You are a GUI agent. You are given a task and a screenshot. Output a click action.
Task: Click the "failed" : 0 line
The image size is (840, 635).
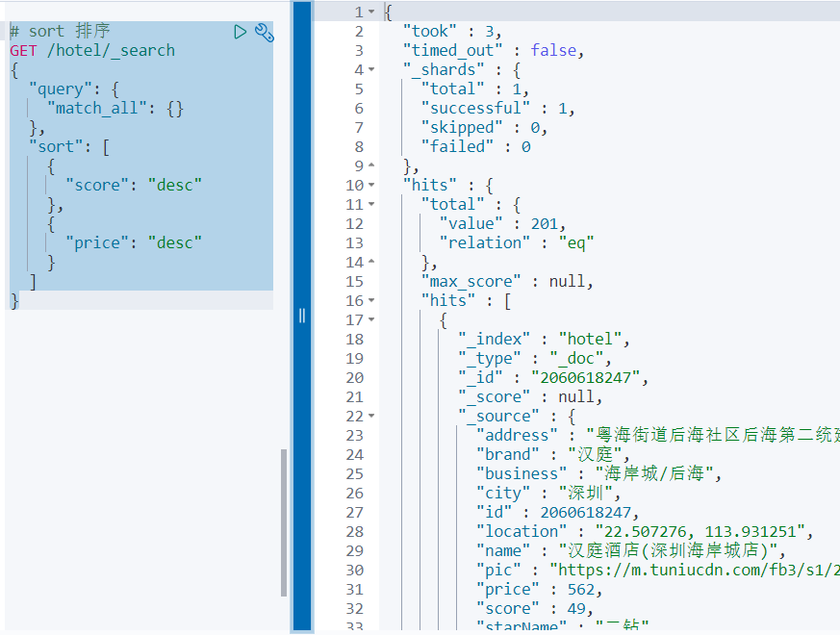click(x=475, y=147)
